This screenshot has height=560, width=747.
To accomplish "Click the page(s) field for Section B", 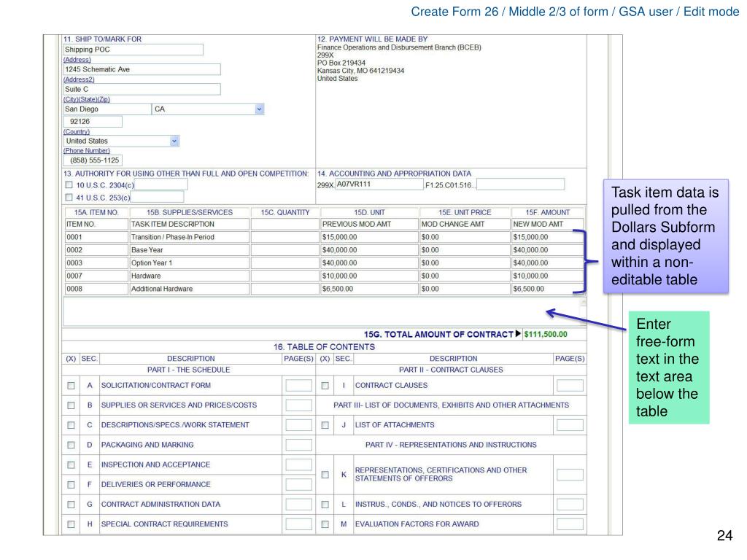I will coord(298,405).
